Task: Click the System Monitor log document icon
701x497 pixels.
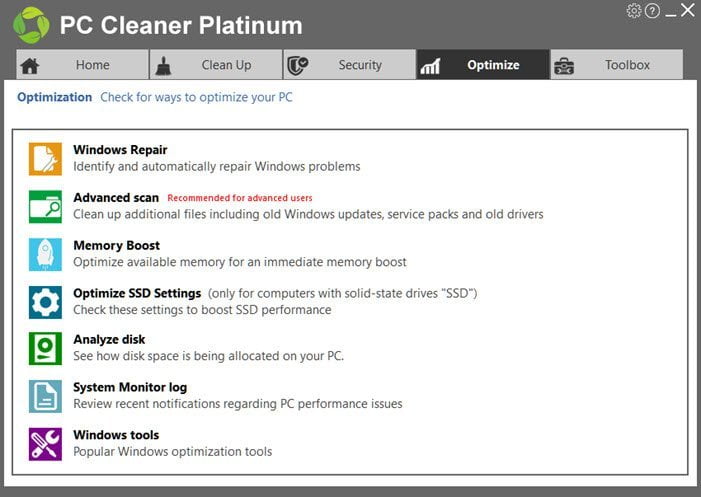Action: (x=45, y=396)
